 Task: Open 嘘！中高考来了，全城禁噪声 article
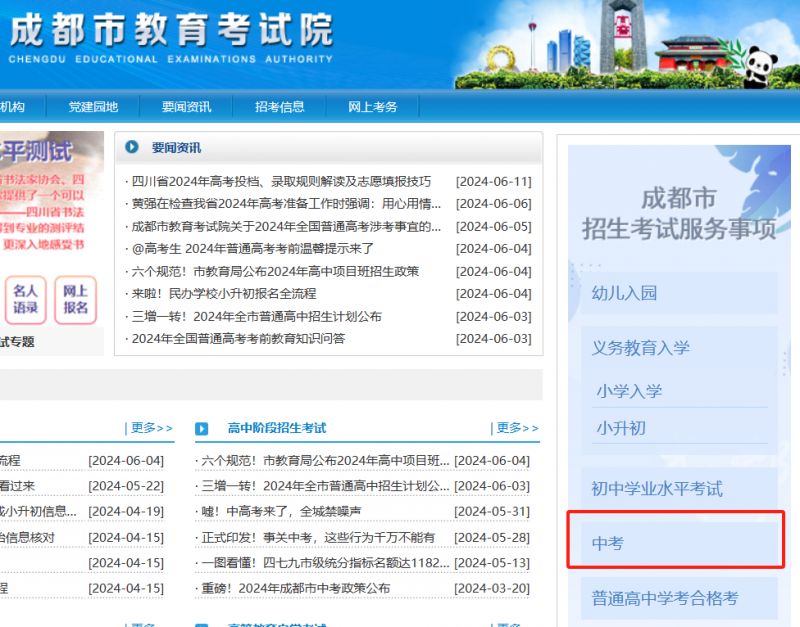point(281,511)
